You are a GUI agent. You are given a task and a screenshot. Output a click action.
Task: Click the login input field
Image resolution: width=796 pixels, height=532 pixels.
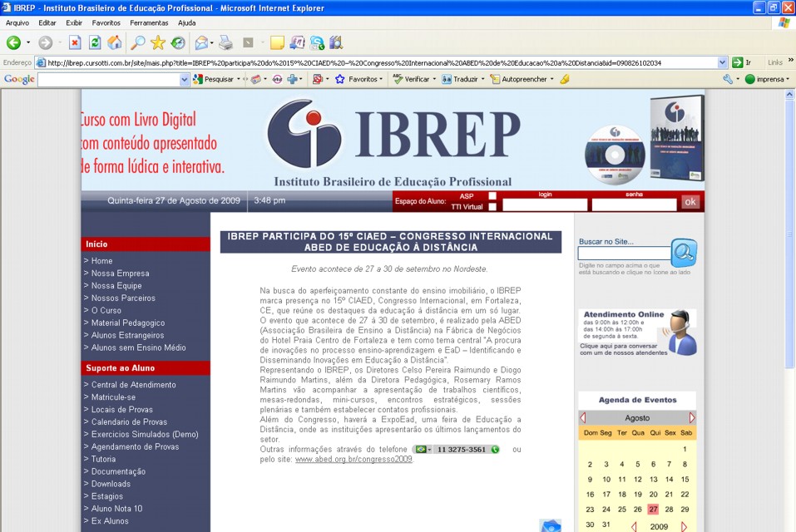545,204
